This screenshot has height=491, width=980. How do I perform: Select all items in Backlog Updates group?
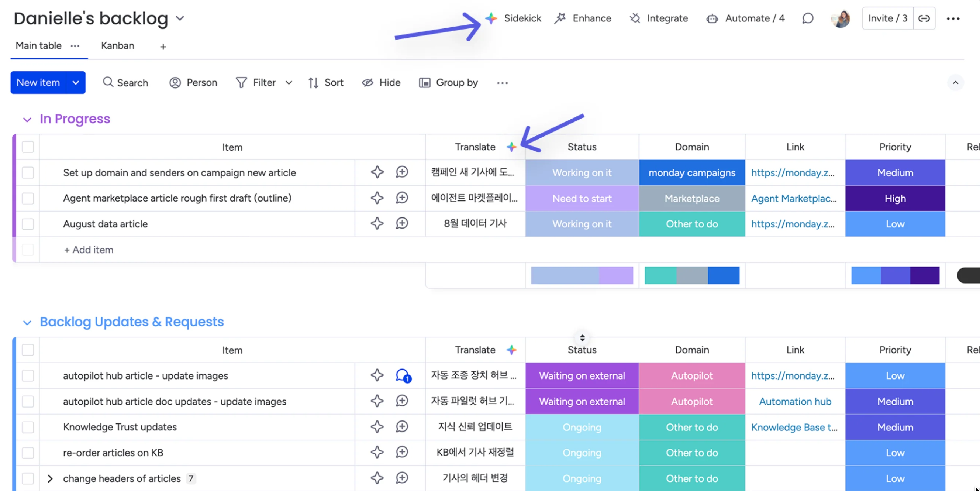pos(28,350)
